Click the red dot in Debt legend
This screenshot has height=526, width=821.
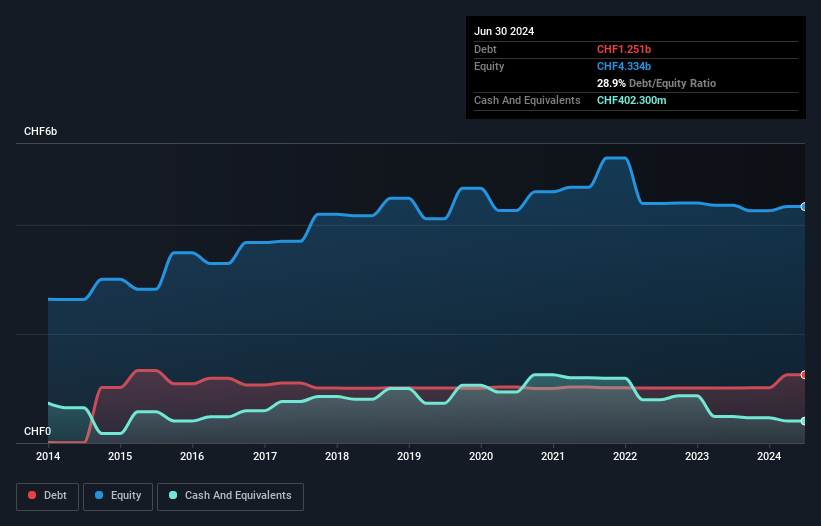pyautogui.click(x=32, y=496)
